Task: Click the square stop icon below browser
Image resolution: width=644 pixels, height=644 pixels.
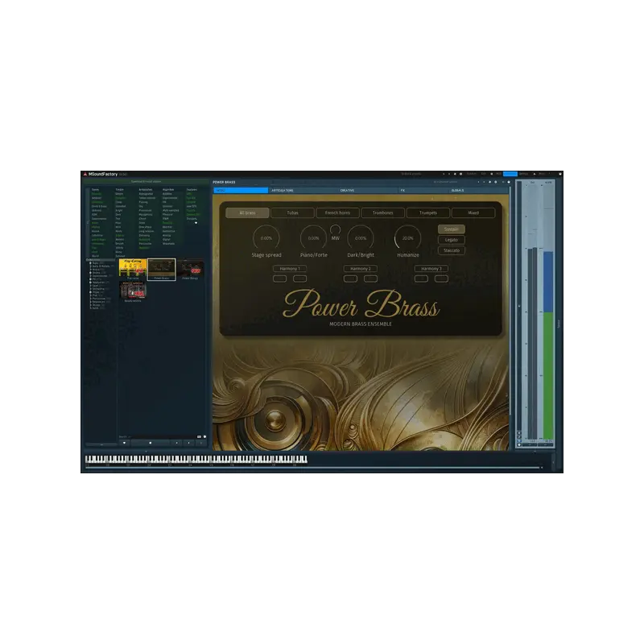Action: click(151, 443)
